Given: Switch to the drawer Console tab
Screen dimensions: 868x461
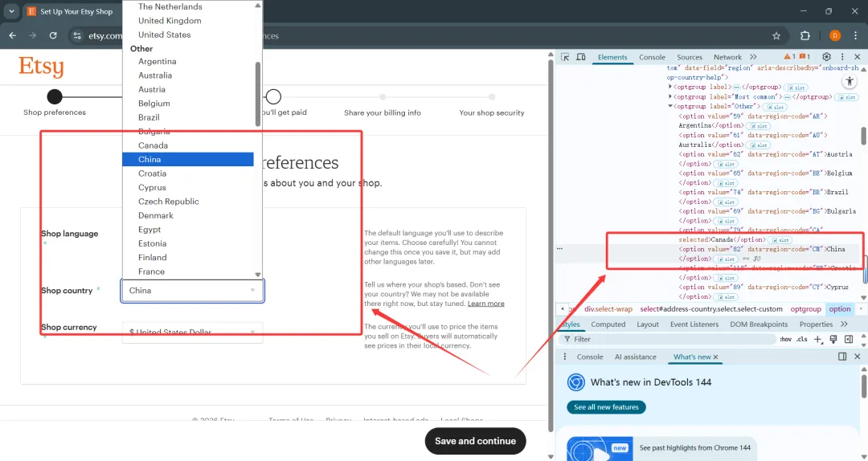Looking at the screenshot, I should 590,357.
